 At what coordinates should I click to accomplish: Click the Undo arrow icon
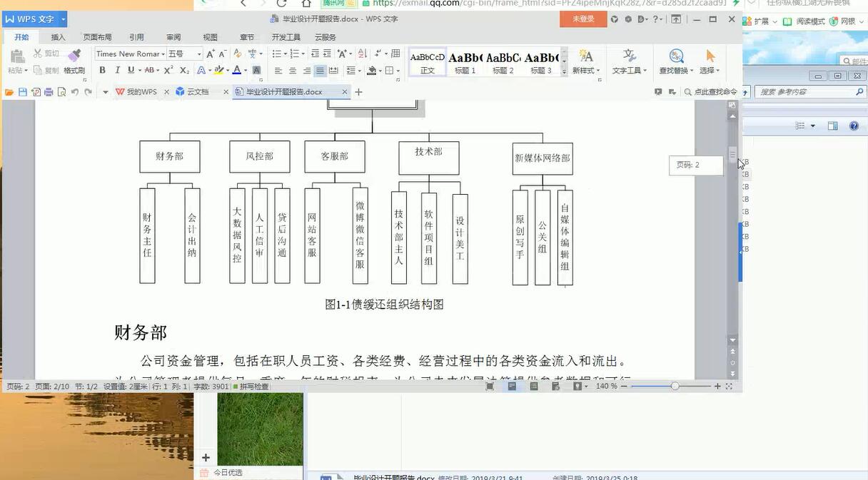click(74, 92)
